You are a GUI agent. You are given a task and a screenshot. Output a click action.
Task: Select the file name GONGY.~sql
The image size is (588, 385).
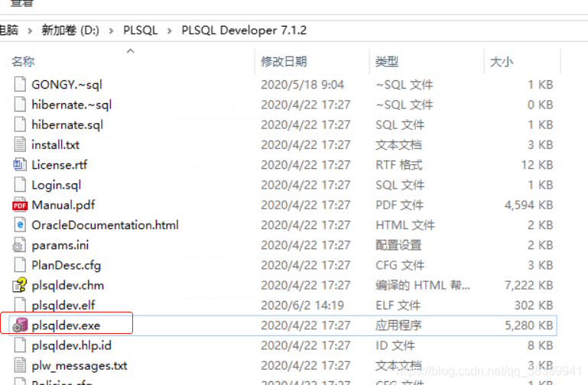click(x=67, y=85)
